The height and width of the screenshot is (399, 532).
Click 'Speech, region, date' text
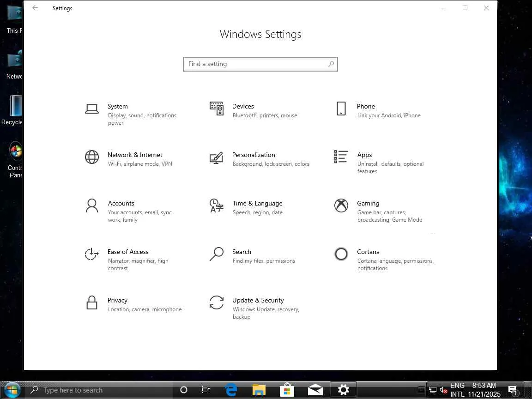click(257, 212)
